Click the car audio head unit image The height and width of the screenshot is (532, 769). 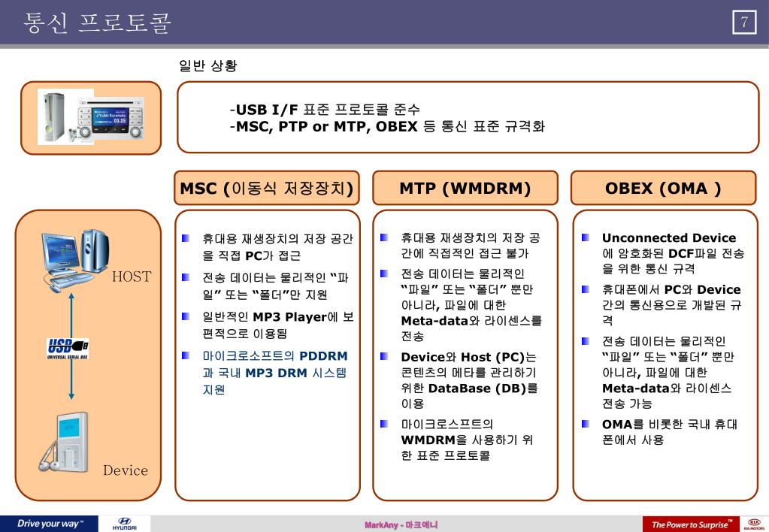pos(111,119)
